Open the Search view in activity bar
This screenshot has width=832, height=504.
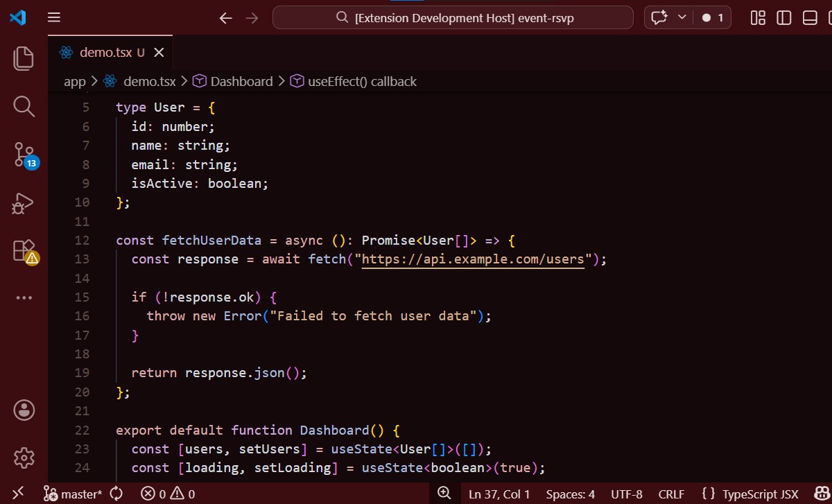[24, 106]
